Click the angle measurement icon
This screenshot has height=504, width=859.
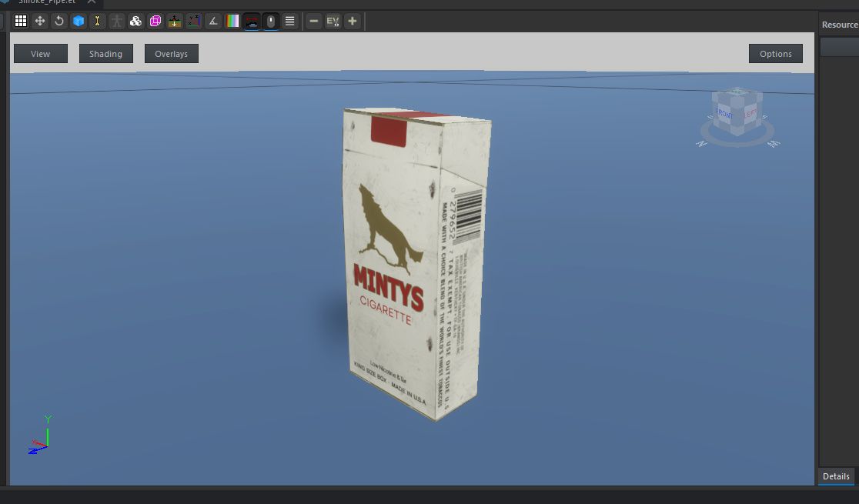click(213, 21)
